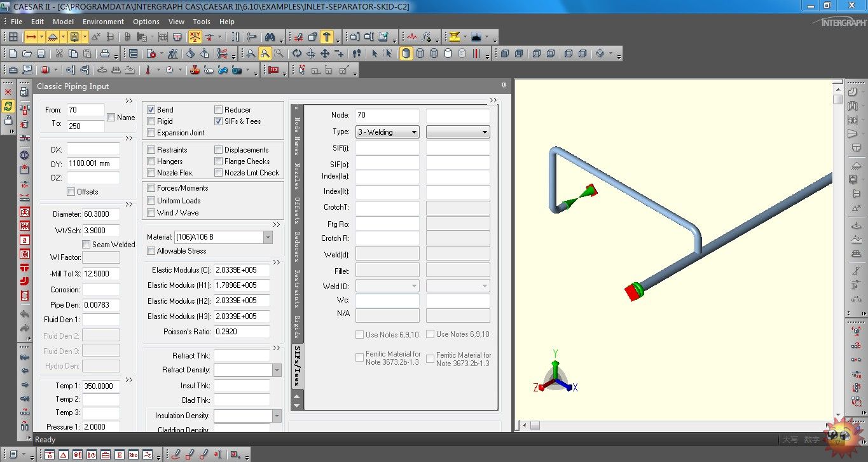Click the briefcase icon in third toolbar
This screenshot has height=462, width=868.
[13, 70]
